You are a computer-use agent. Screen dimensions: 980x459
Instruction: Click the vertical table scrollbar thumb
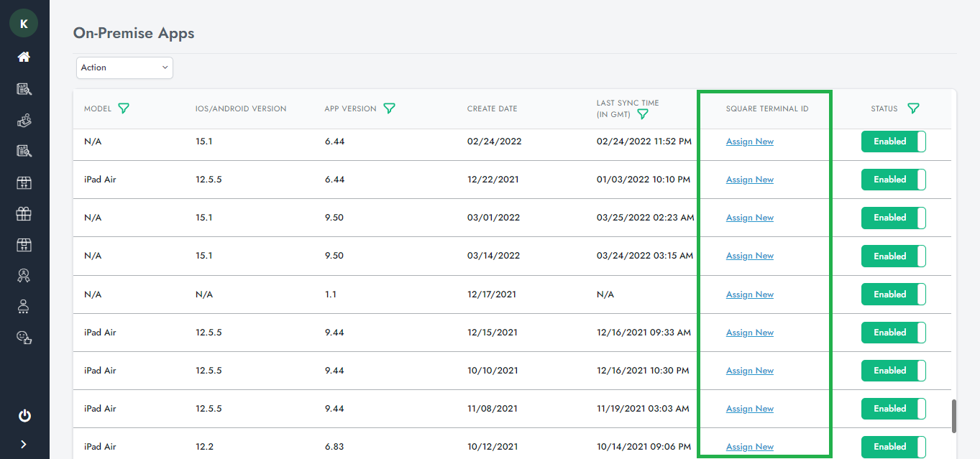(954, 417)
